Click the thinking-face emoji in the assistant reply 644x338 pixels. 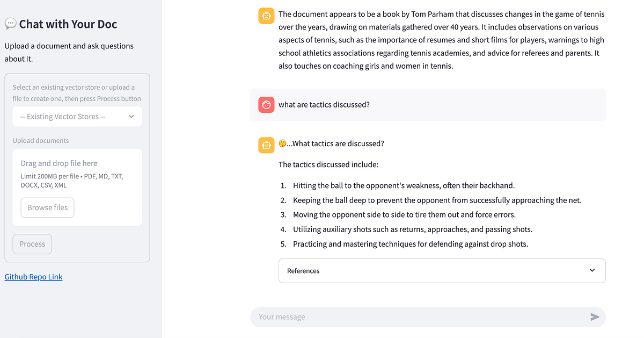(x=281, y=142)
